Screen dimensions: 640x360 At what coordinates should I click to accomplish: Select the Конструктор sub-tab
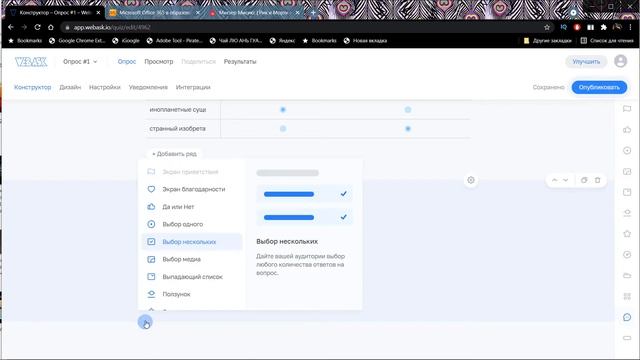point(33,87)
